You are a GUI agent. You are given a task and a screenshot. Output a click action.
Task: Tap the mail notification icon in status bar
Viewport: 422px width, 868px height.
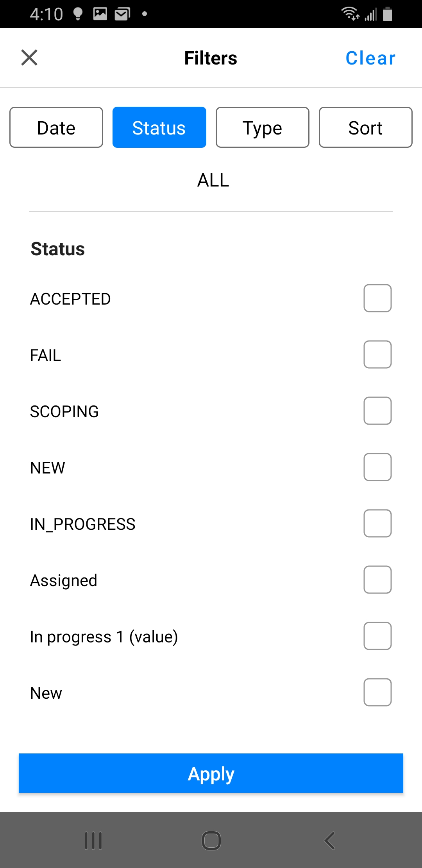click(122, 14)
